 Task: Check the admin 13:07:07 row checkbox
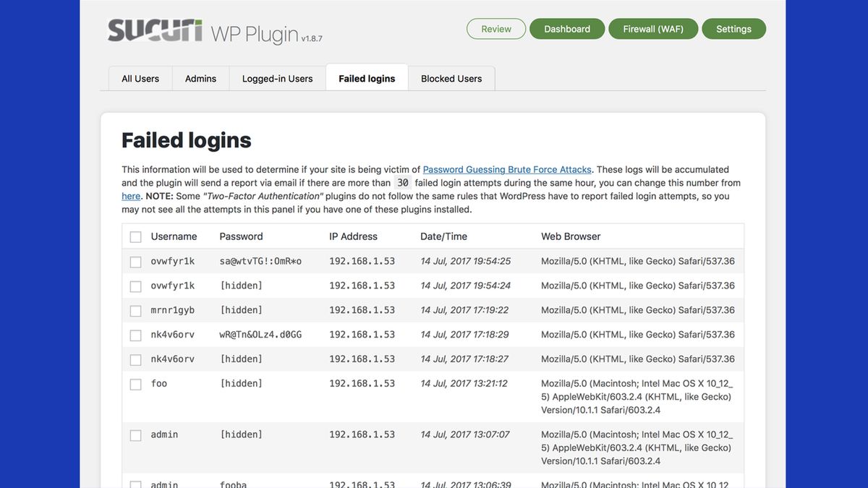click(x=135, y=435)
